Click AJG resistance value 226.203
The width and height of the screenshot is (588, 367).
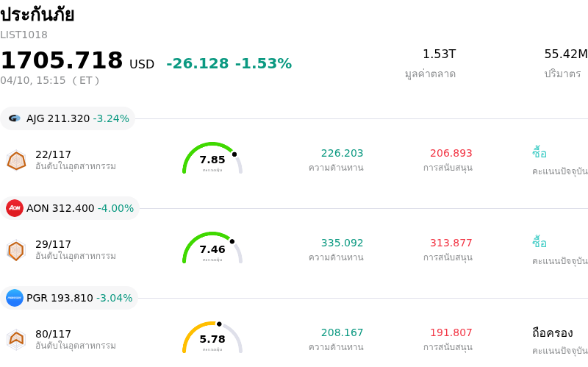342,153
